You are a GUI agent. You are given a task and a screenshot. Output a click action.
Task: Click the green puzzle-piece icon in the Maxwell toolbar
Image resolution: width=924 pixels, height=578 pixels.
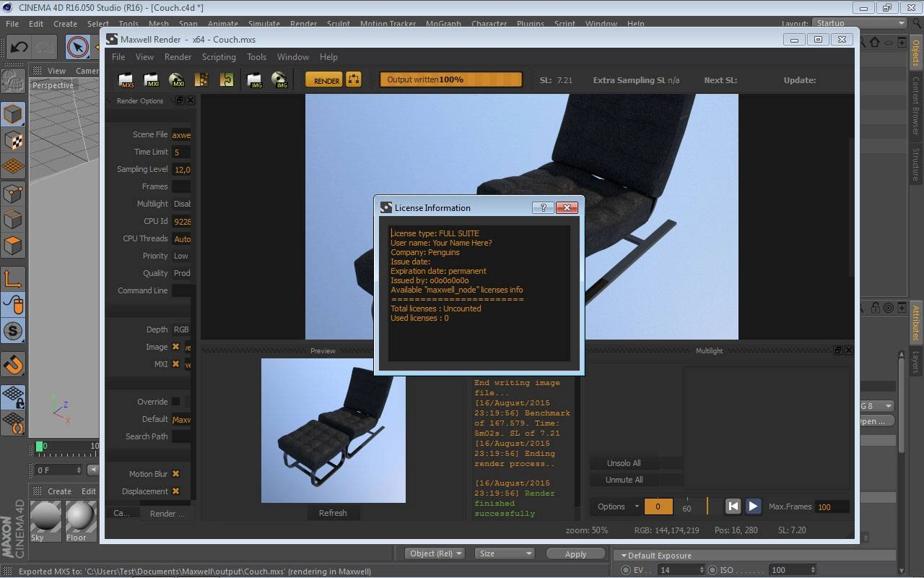click(227, 80)
